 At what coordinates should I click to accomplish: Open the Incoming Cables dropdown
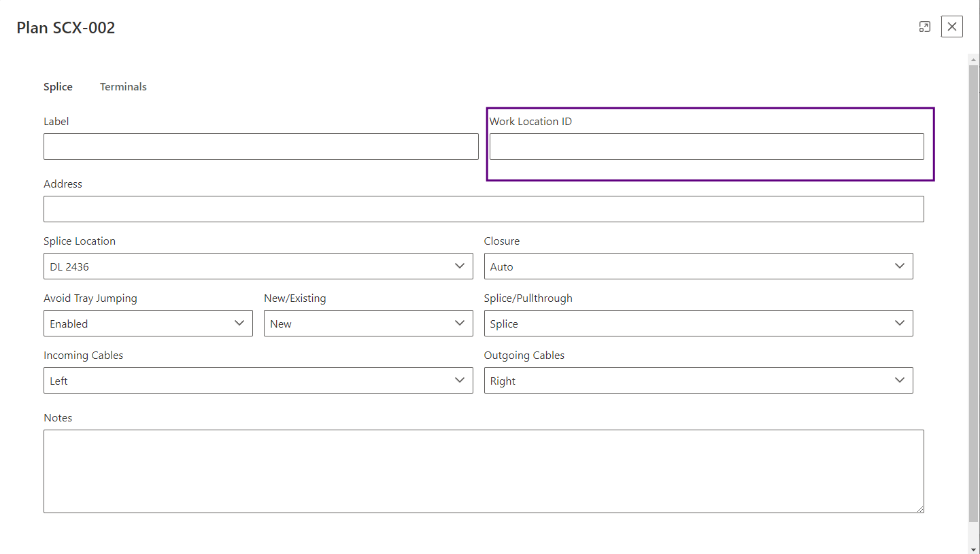(x=258, y=381)
